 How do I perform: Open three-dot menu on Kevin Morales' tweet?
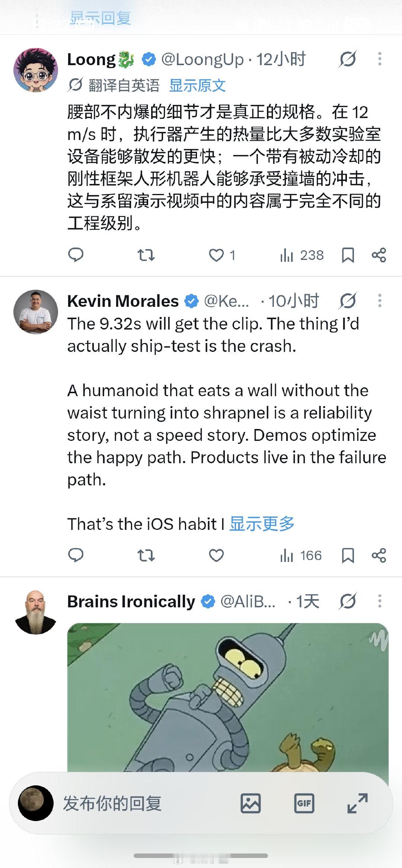[x=380, y=301]
